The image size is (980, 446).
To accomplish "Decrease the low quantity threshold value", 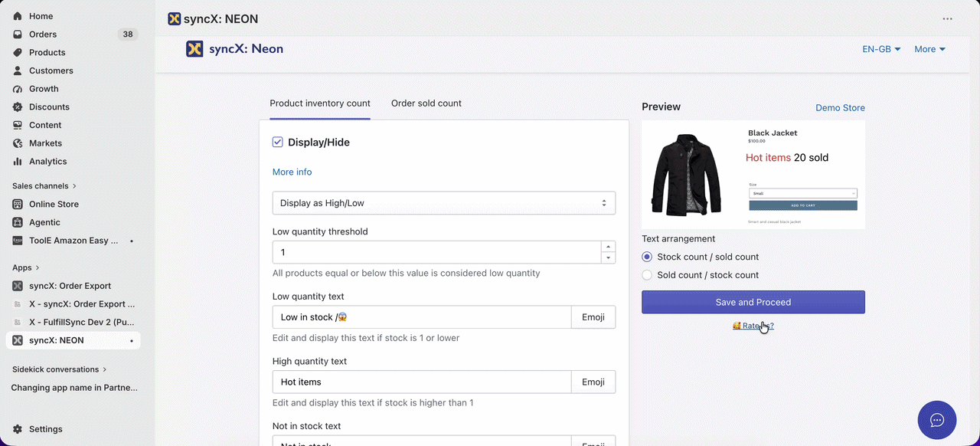I will pyautogui.click(x=608, y=257).
